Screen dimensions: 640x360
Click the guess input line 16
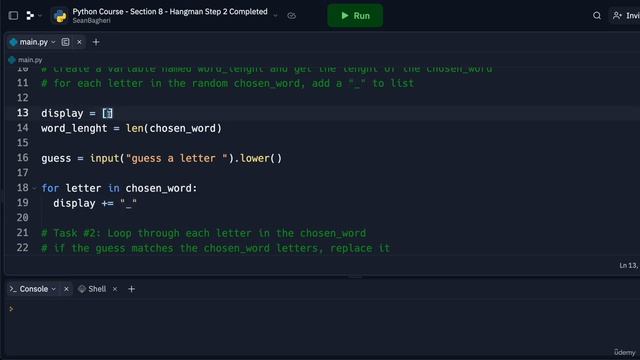(x=162, y=158)
